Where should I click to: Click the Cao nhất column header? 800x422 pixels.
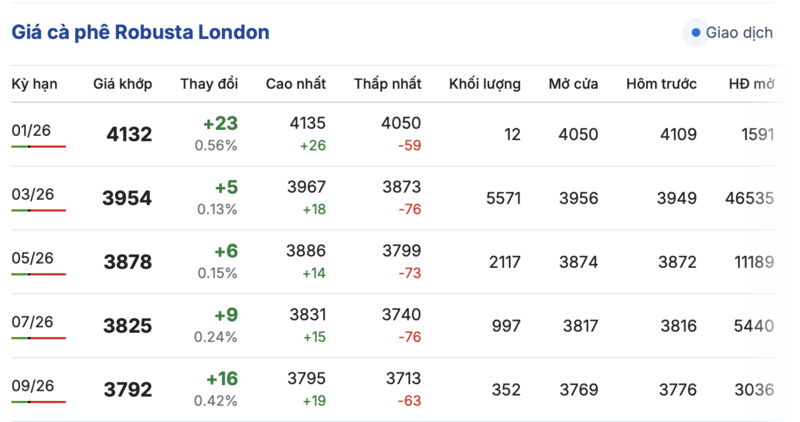point(294,84)
